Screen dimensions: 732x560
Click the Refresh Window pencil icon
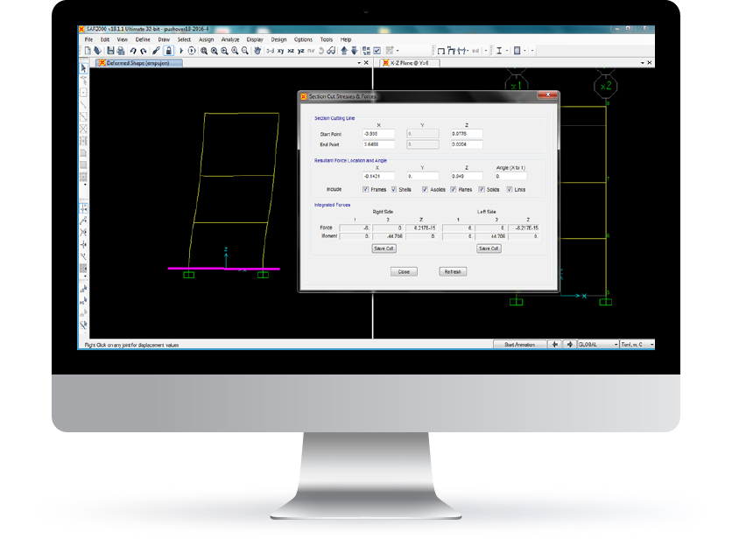click(157, 51)
